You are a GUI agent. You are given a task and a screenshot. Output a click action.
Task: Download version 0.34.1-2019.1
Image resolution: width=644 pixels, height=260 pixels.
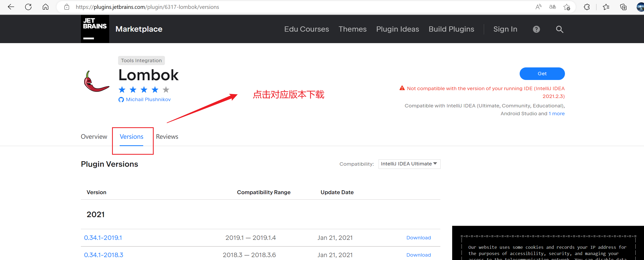(419, 238)
